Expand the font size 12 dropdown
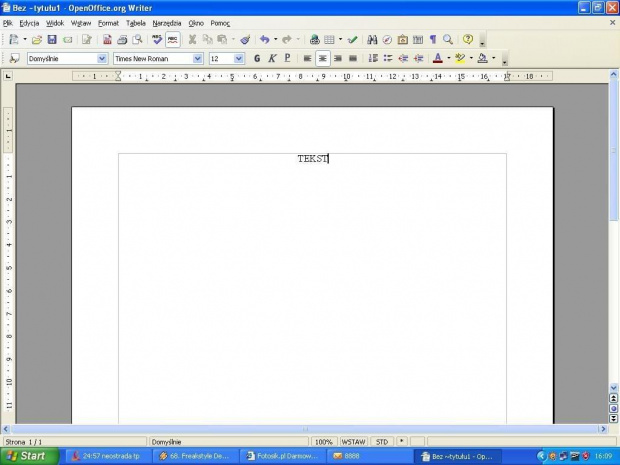 [x=239, y=58]
